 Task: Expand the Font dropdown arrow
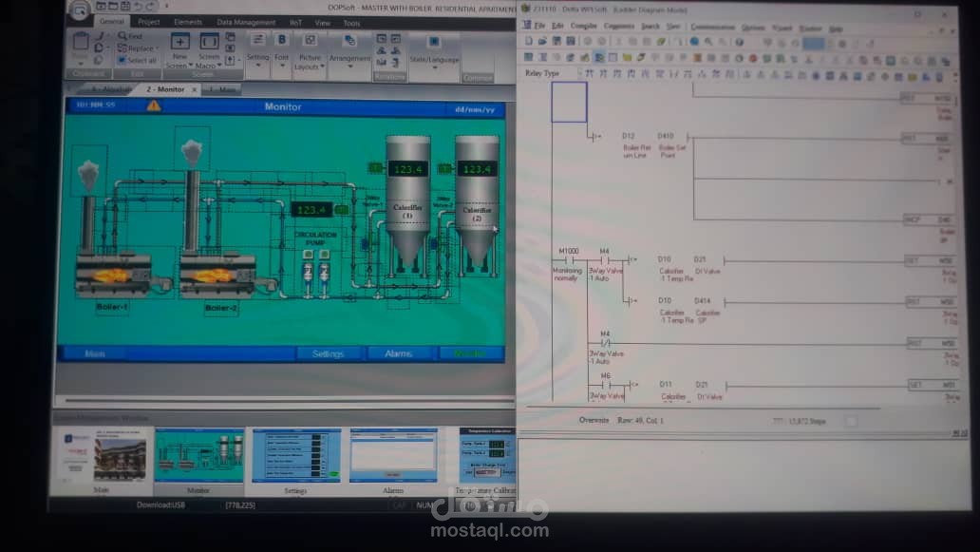point(282,65)
